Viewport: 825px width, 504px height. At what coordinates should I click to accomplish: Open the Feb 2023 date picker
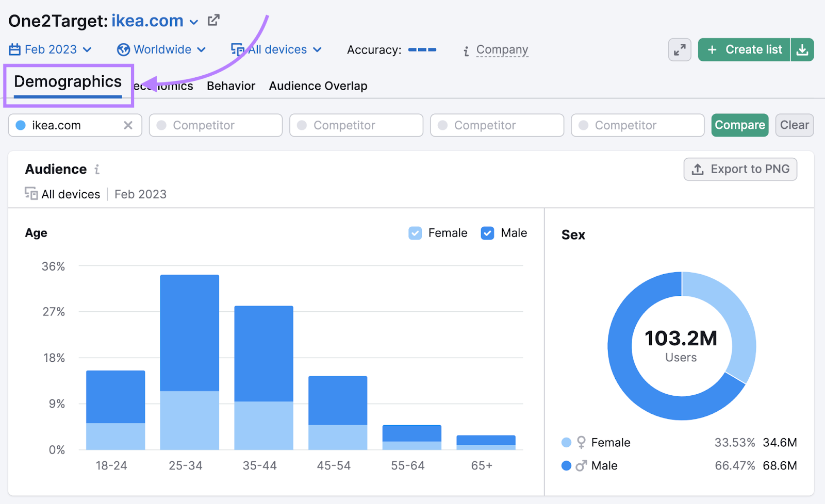(x=51, y=49)
